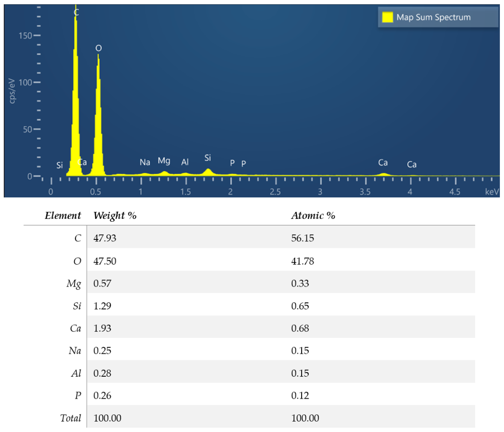Select the carbon weight value 47.93
This screenshot has height=432, width=504.
(x=105, y=238)
